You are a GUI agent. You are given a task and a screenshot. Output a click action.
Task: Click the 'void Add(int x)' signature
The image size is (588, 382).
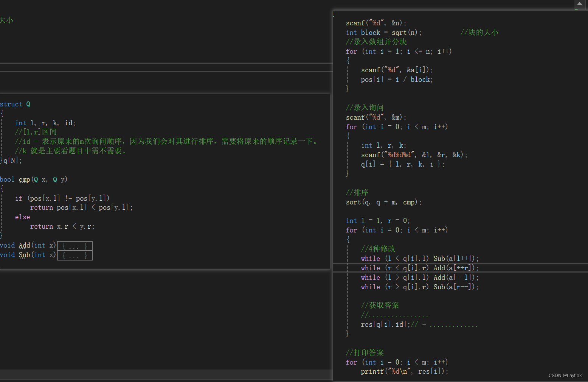(28, 245)
